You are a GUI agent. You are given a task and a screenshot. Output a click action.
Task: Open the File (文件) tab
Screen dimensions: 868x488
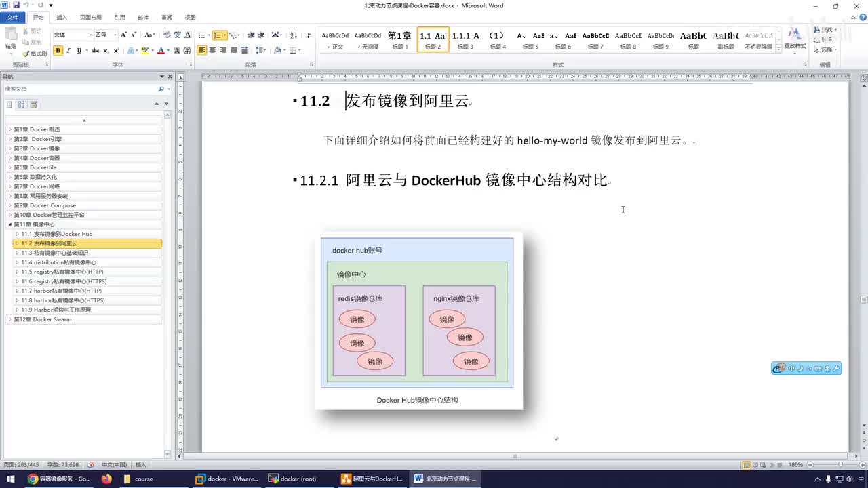point(12,18)
